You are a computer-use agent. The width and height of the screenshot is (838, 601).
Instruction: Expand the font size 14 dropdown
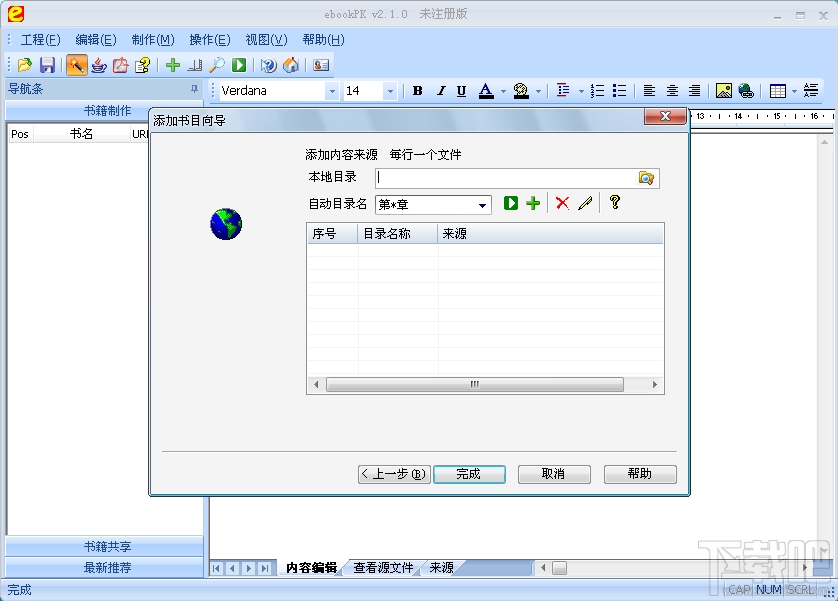[390, 90]
